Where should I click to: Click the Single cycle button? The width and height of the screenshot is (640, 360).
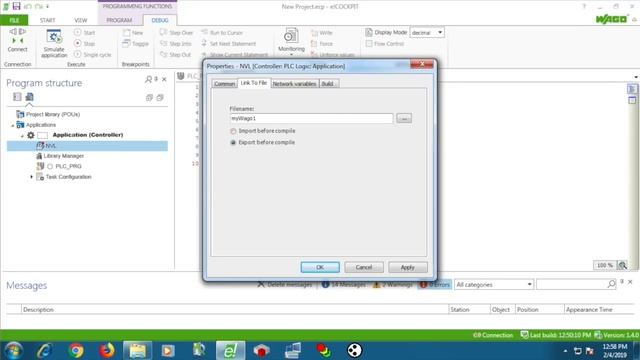point(93,54)
